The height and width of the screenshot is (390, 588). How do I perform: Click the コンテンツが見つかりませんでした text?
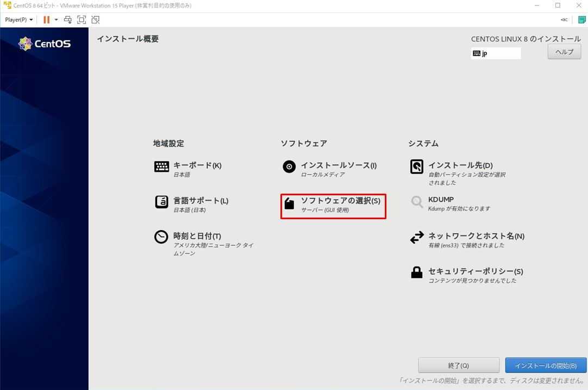(x=472, y=280)
